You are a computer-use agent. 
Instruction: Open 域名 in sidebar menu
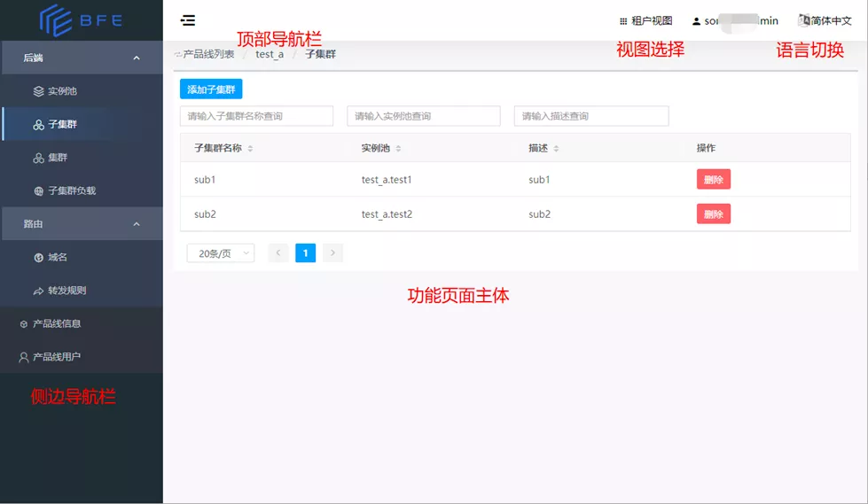(x=82, y=257)
